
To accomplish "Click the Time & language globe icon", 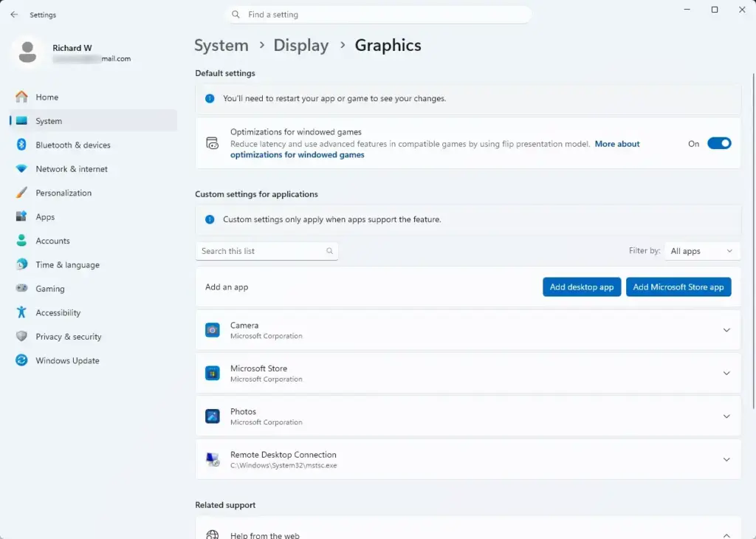I will [21, 264].
